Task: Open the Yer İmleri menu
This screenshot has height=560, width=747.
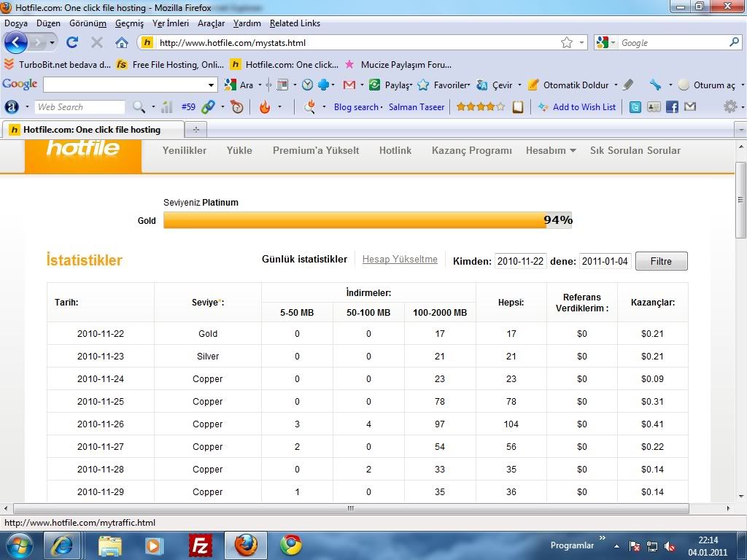Action: pos(171,23)
